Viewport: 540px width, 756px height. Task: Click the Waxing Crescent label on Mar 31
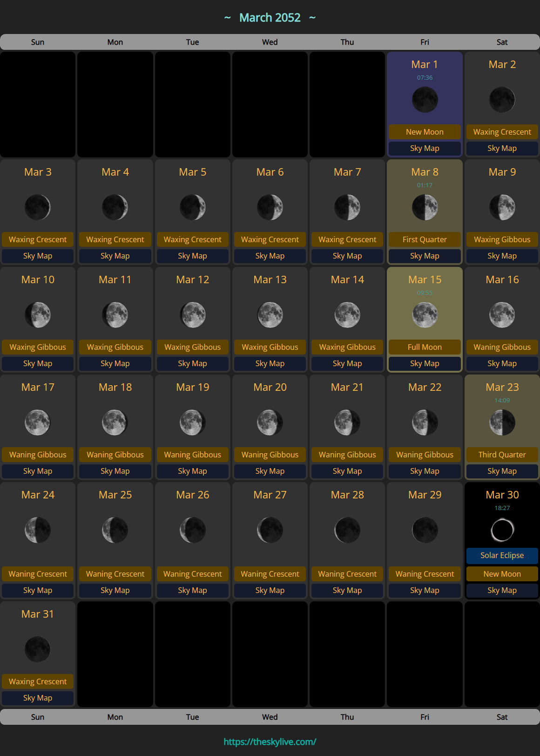click(x=38, y=681)
